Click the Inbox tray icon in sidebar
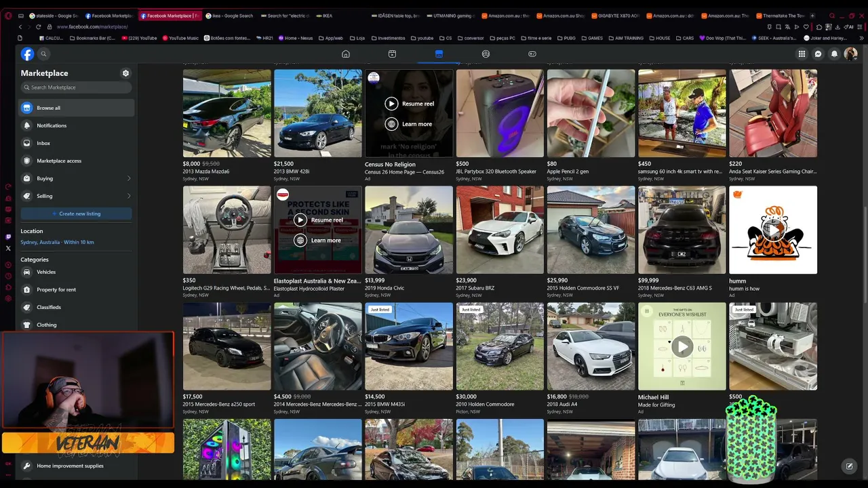The image size is (868, 488). pos(26,143)
